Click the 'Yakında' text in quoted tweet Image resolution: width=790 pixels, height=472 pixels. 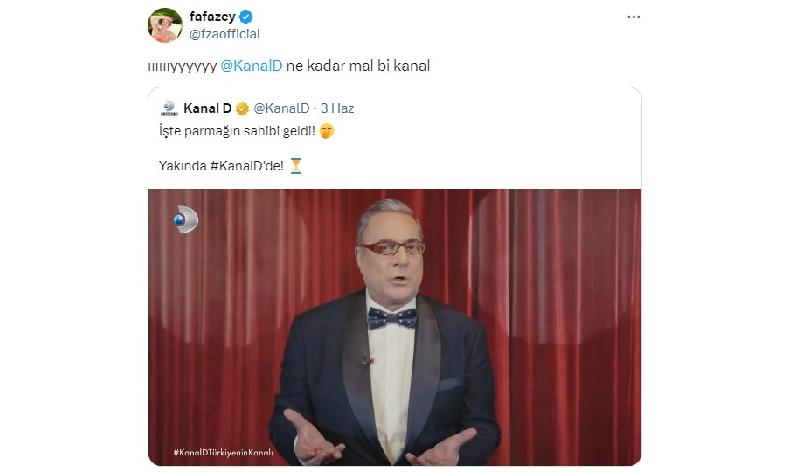[x=182, y=165]
